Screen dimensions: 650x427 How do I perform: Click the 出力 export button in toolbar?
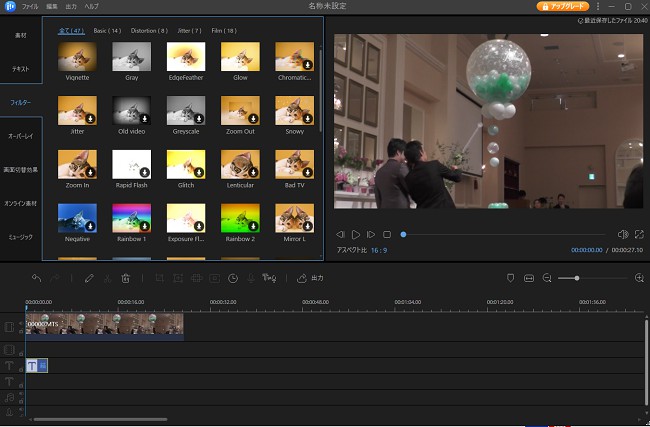(x=310, y=278)
